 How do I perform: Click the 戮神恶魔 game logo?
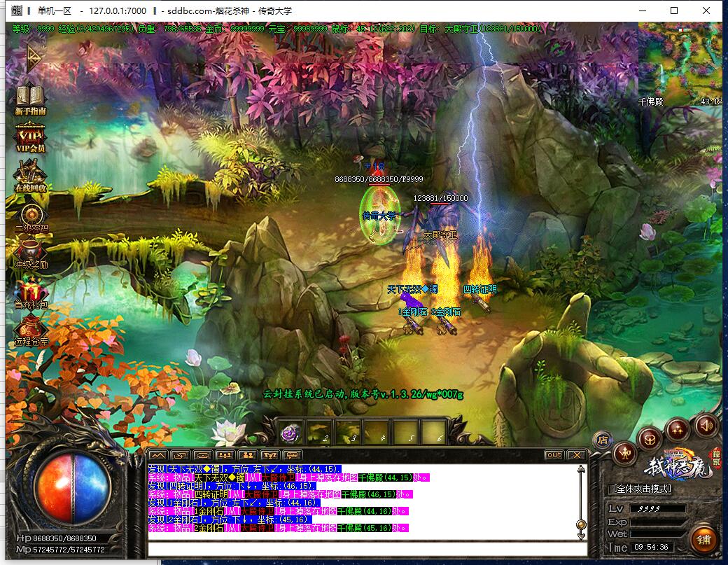point(678,465)
